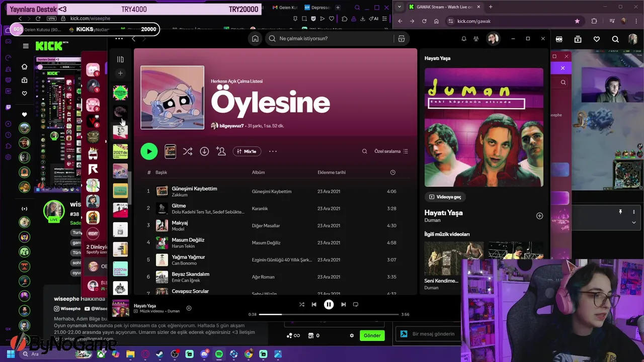Open Spotify profile avatar menu
This screenshot has height=362, width=644.
[x=493, y=39]
